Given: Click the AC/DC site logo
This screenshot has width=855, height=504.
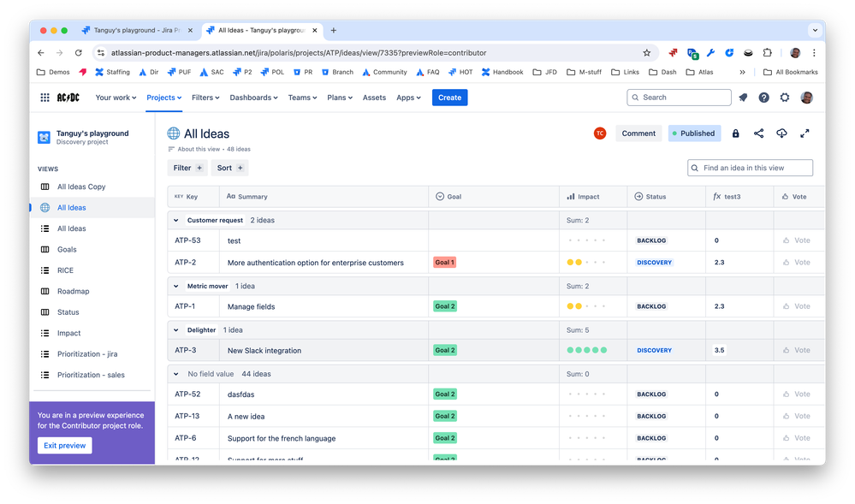Looking at the screenshot, I should (x=68, y=98).
